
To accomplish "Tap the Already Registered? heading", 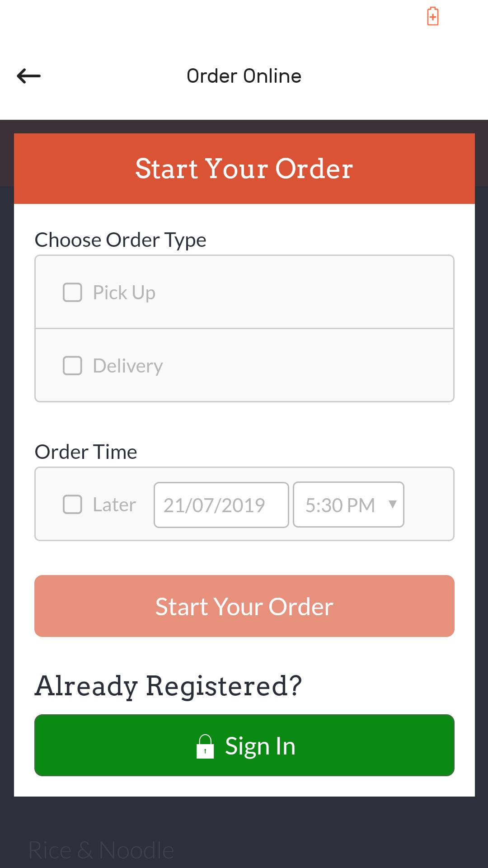I will click(x=168, y=686).
